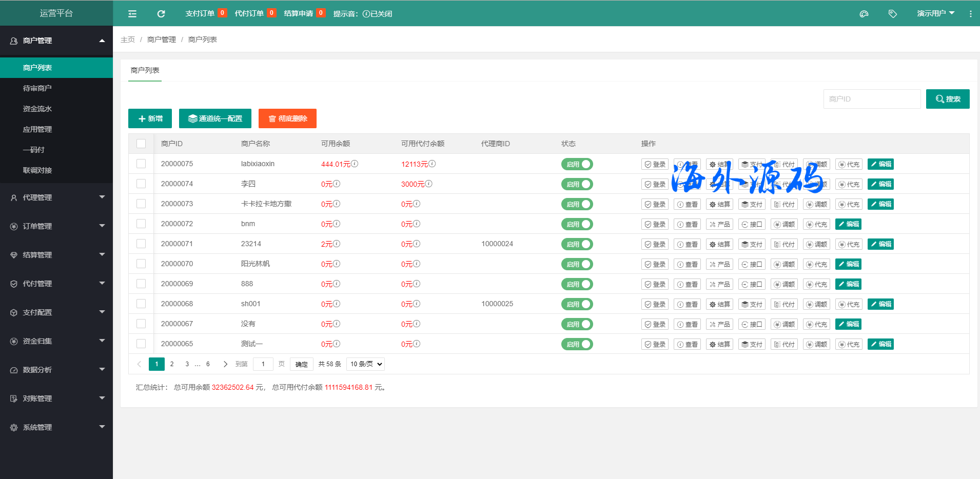The width and height of the screenshot is (980, 479).
Task: Click the green 新增 button
Action: [x=150, y=118]
